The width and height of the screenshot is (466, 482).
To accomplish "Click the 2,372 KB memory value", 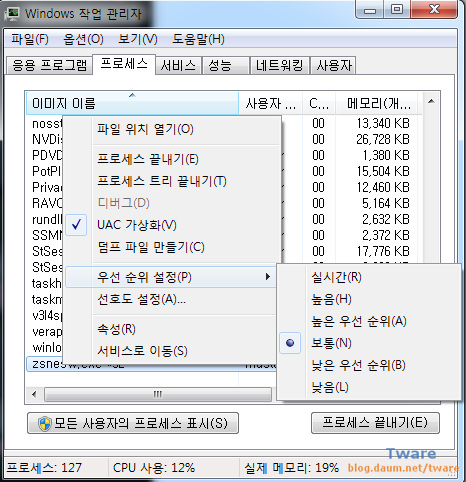I will point(386,236).
